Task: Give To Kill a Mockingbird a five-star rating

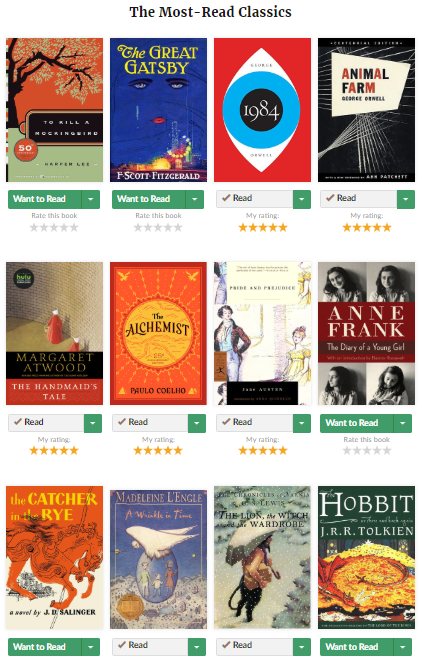Action: (74, 228)
